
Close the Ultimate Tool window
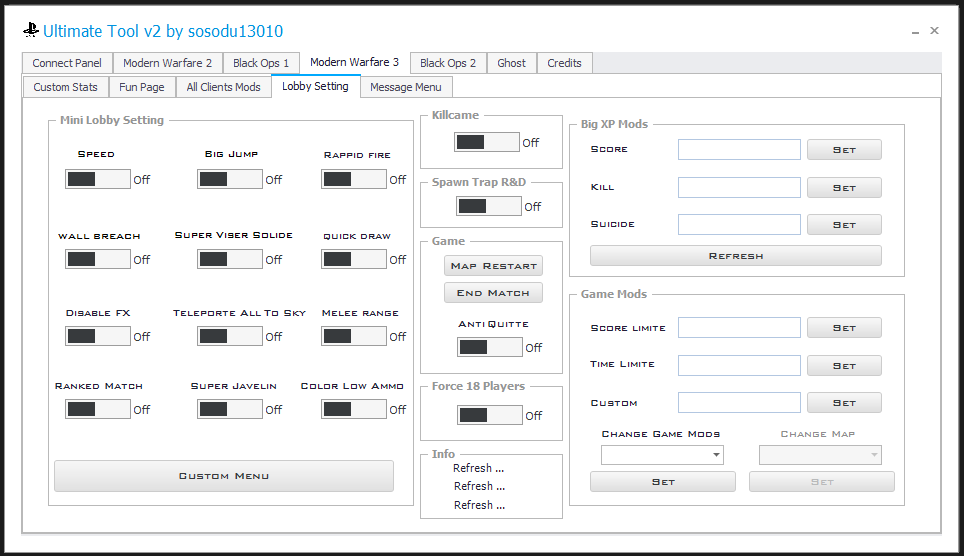pyautogui.click(x=934, y=30)
